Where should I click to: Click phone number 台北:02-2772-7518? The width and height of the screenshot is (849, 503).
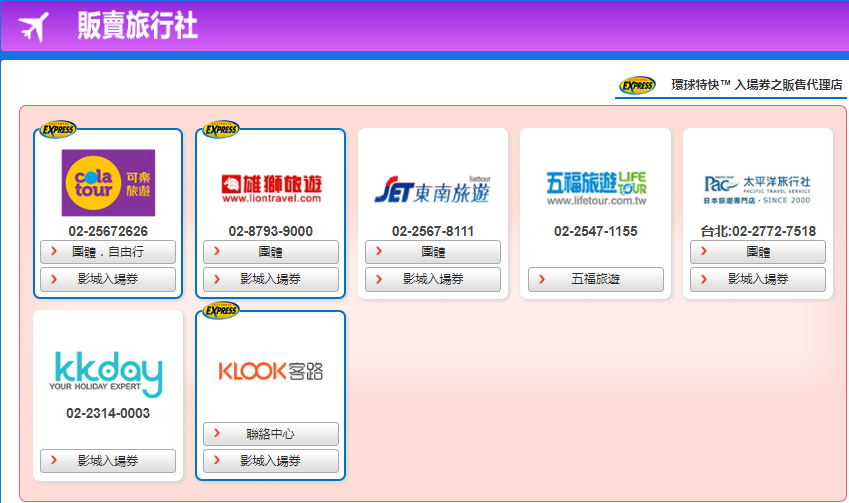757,231
